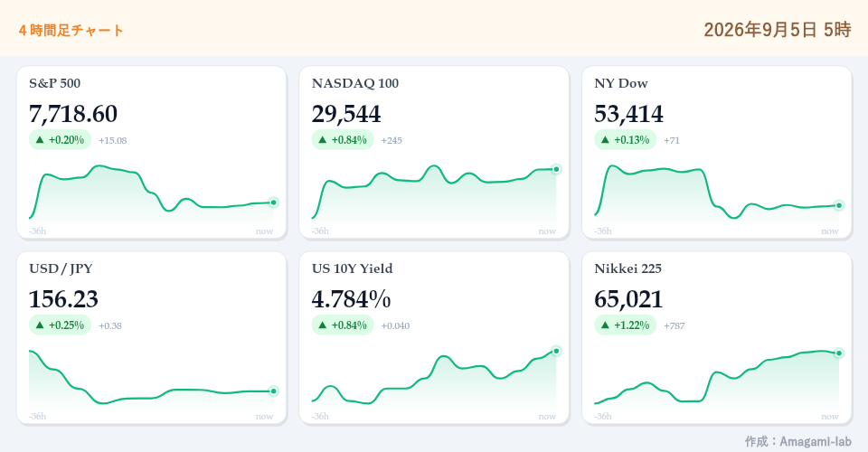The height and width of the screenshot is (452, 868).
Task: Select the S&P 500 card title
Action: click(x=55, y=83)
